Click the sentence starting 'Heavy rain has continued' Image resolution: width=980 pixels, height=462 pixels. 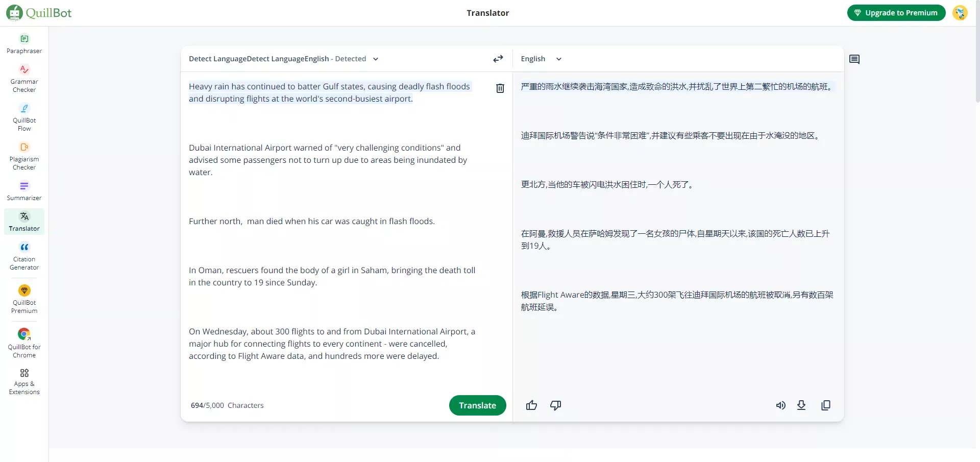click(330, 92)
